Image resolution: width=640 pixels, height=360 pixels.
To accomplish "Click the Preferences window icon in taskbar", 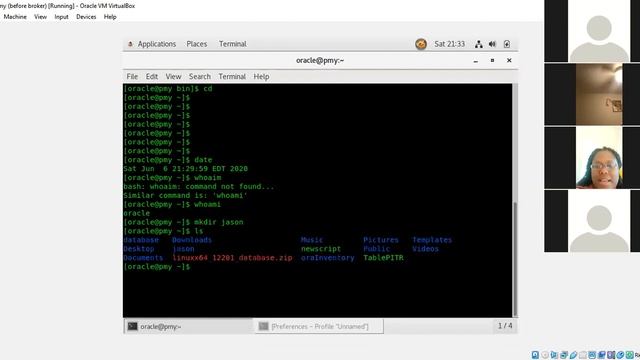I will click(x=264, y=326).
